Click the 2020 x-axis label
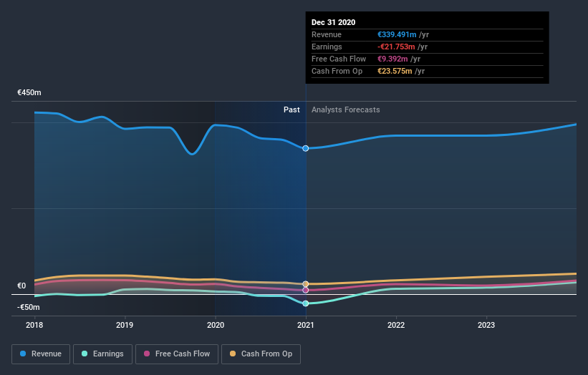The width and height of the screenshot is (588, 375). (216, 325)
